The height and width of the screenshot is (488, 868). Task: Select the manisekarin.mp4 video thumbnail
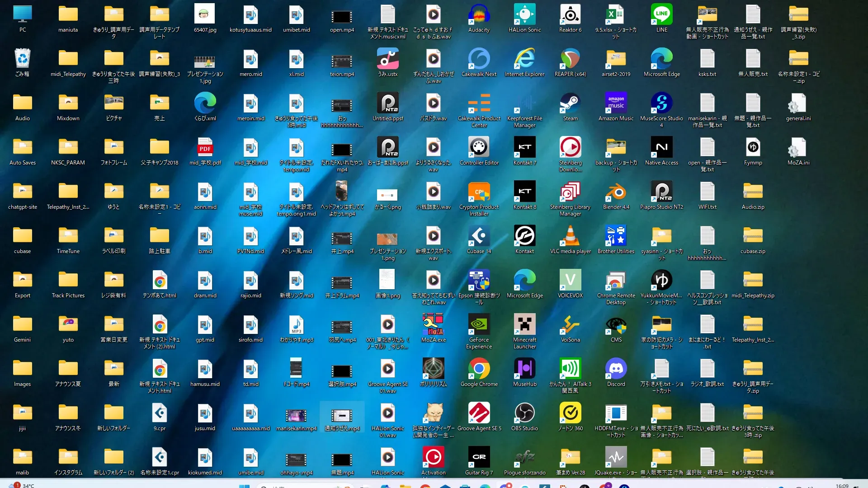(x=296, y=415)
